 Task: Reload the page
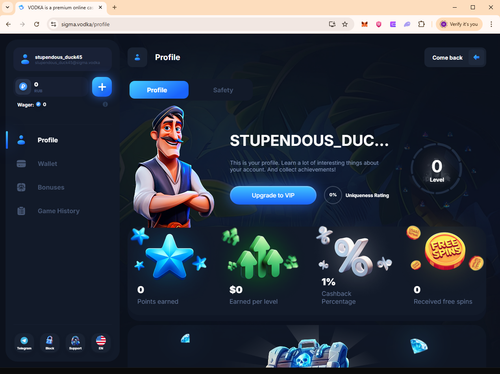coord(37,24)
